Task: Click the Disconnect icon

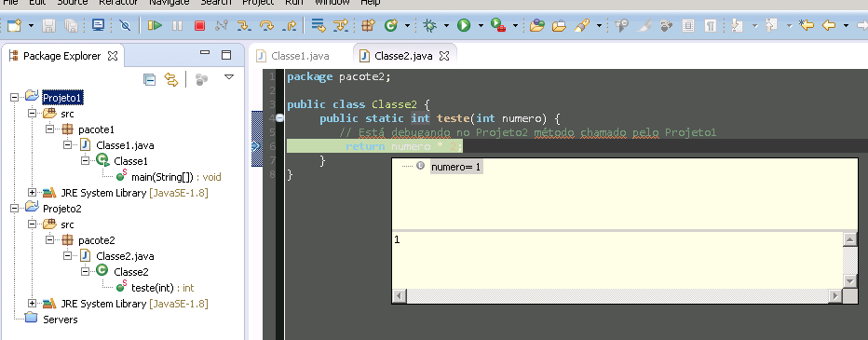Action: click(x=222, y=25)
